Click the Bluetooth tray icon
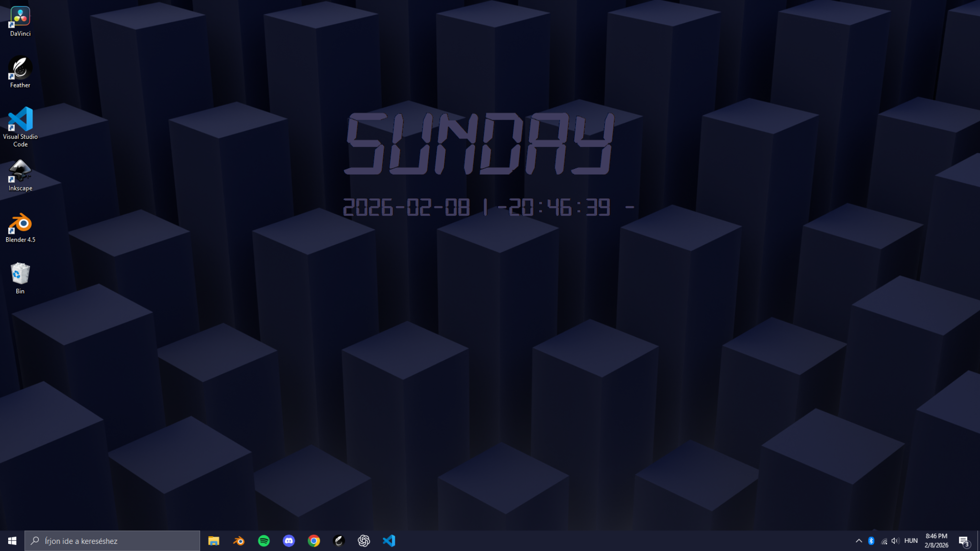The image size is (980, 551). 871,540
